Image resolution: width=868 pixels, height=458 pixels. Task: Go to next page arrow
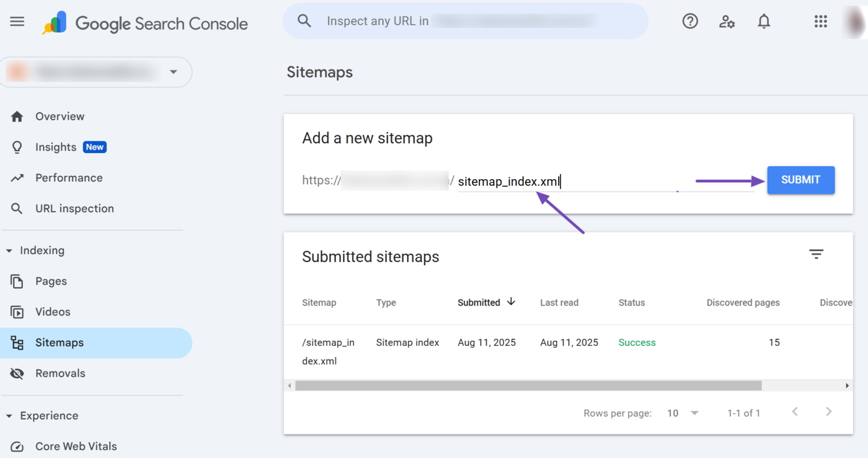click(828, 412)
